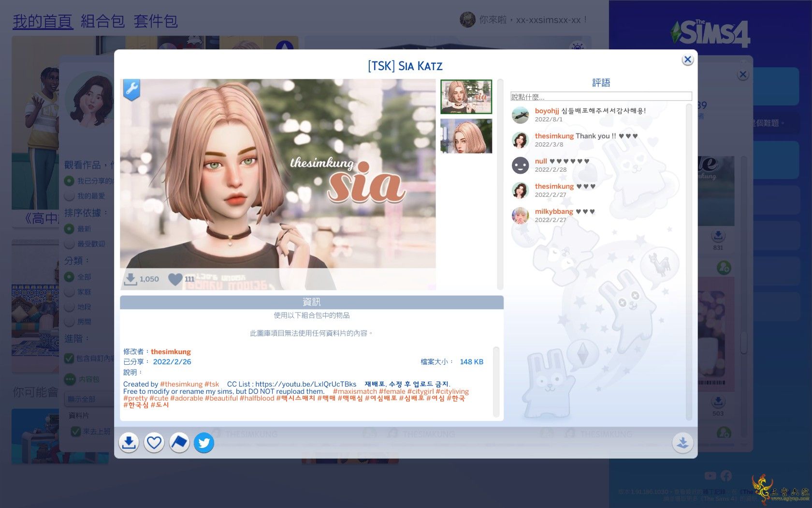Viewport: 812px width, 508px height.
Task: Click the account avatar beside xx-xxsimsxx-xx
Action: [467, 20]
